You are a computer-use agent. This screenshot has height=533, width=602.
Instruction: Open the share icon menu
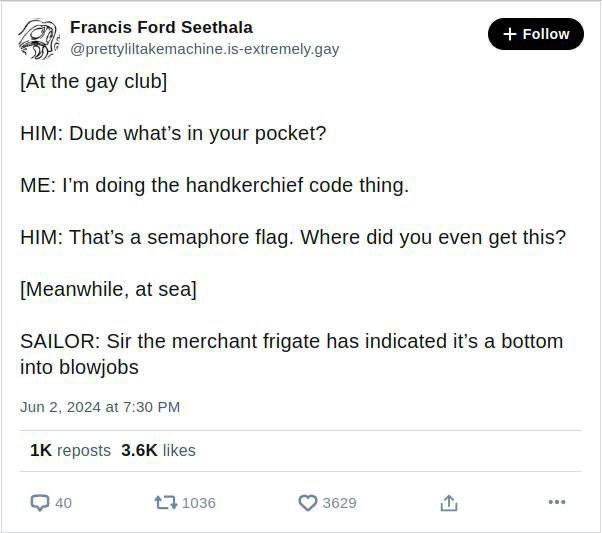coord(449,502)
